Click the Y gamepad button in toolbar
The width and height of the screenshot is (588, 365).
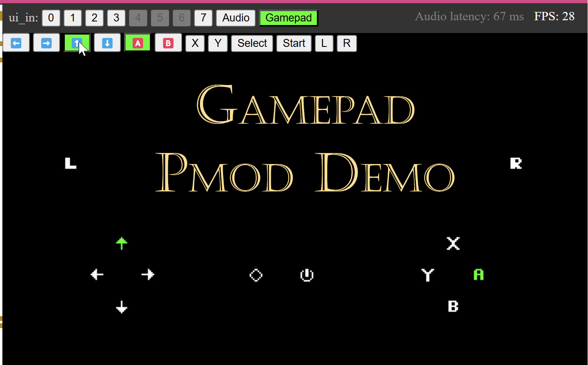[218, 43]
